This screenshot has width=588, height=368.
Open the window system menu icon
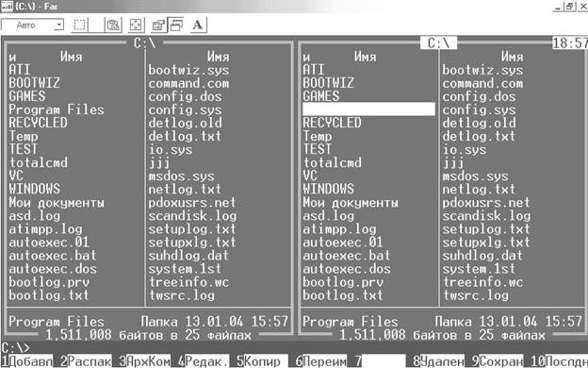[7, 6]
